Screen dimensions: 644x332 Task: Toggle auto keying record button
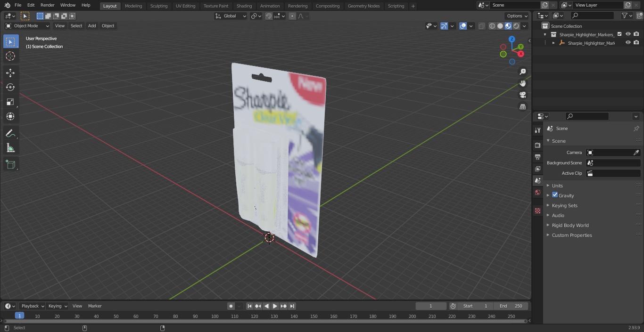click(x=231, y=306)
